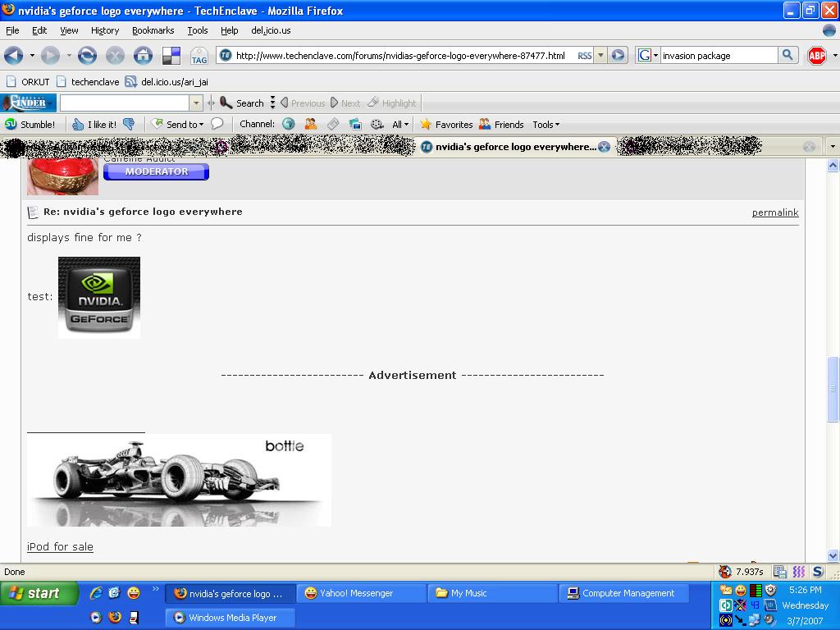The image size is (840, 630).
Task: Click the MODERATOR badge
Action: [x=156, y=171]
